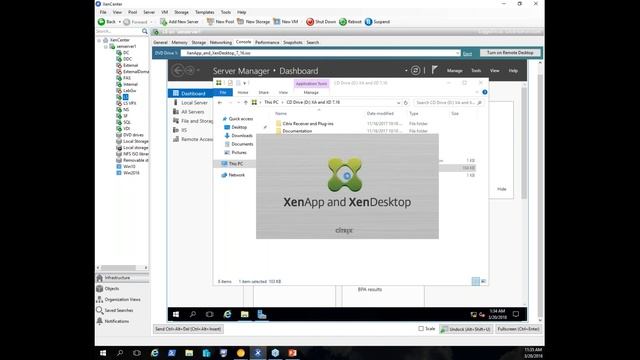Collapse the XenCenter root tree node
640x360 pixels.
tap(99, 40)
